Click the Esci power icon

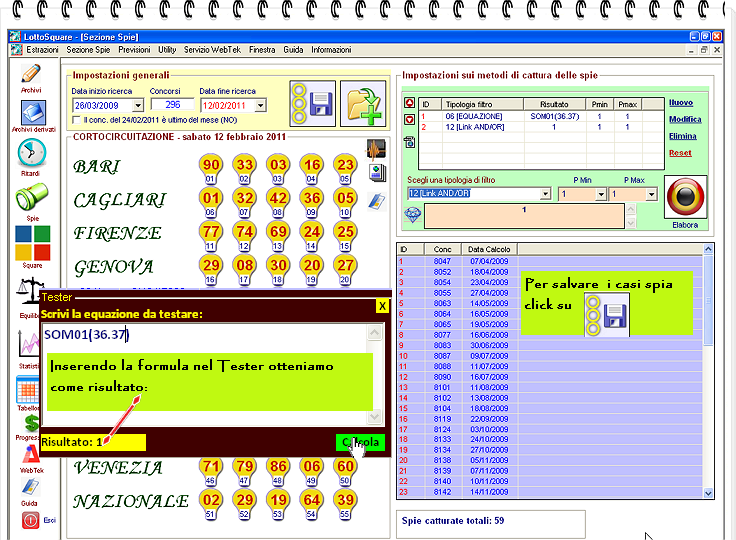pos(31,520)
